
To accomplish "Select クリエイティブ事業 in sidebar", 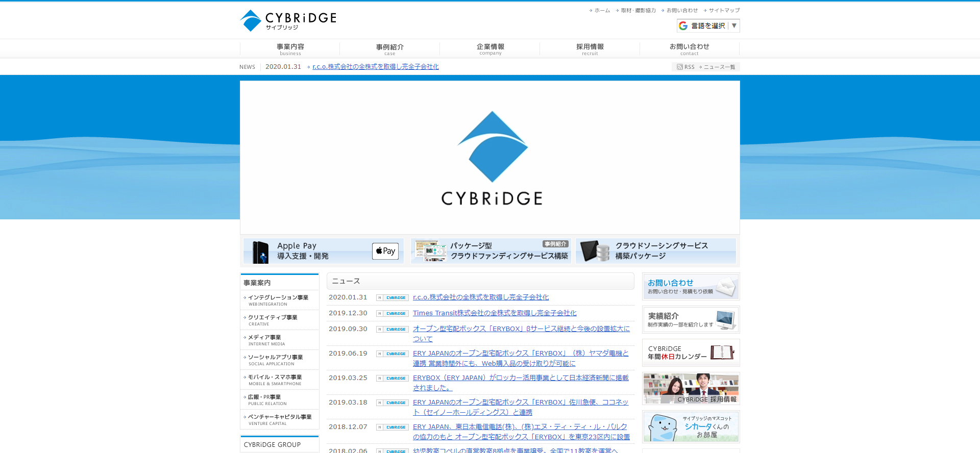I will pos(279,320).
